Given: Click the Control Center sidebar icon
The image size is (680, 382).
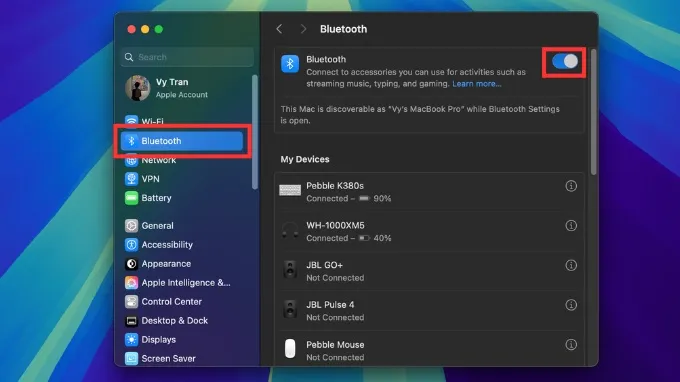Looking at the screenshot, I should [x=131, y=302].
